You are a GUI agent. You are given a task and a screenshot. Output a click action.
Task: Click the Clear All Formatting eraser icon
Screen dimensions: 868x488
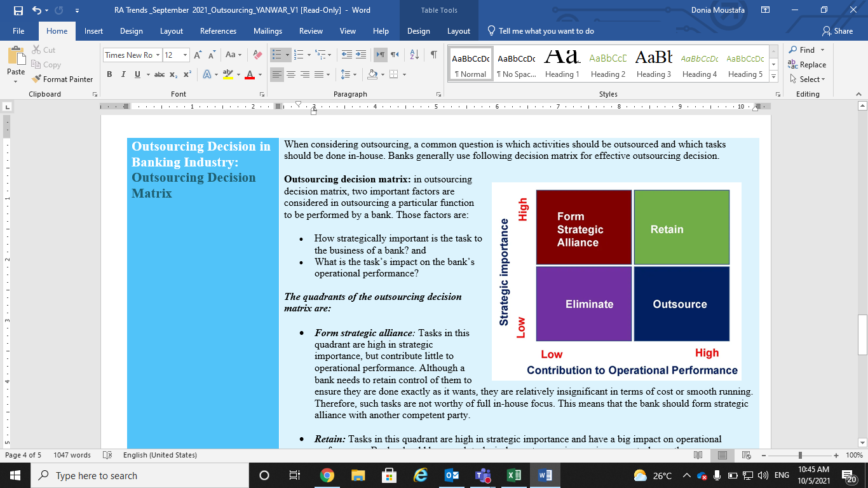(257, 55)
